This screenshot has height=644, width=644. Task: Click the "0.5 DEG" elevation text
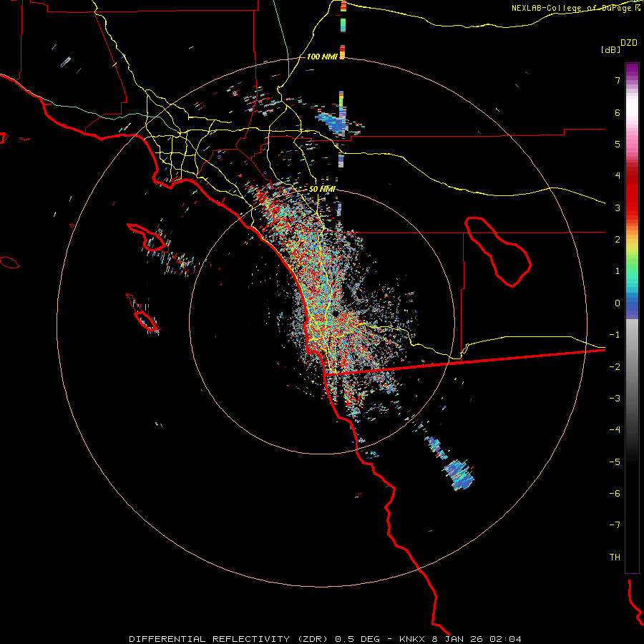358,639
